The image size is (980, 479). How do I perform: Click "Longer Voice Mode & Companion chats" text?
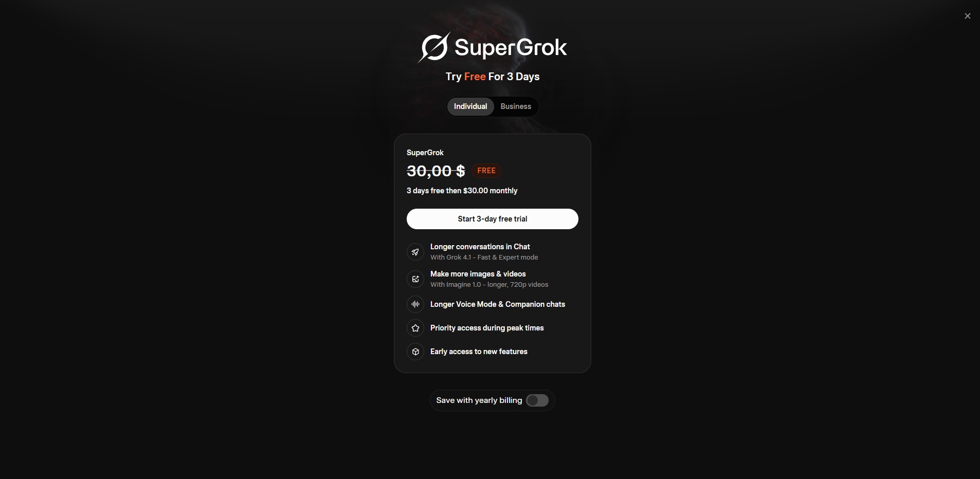pyautogui.click(x=497, y=304)
